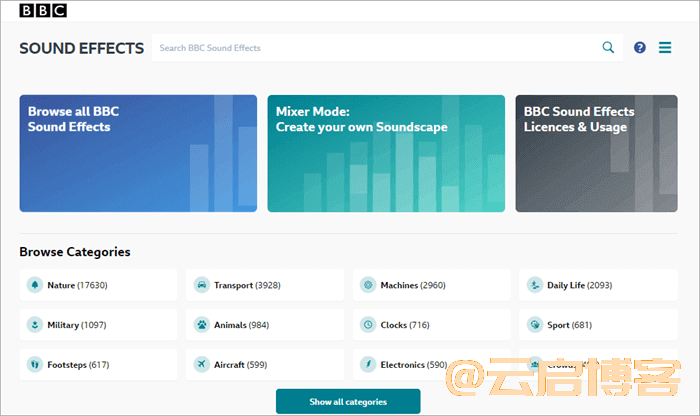Open Sport (681) category
The height and width of the screenshot is (416, 700).
coord(598,324)
